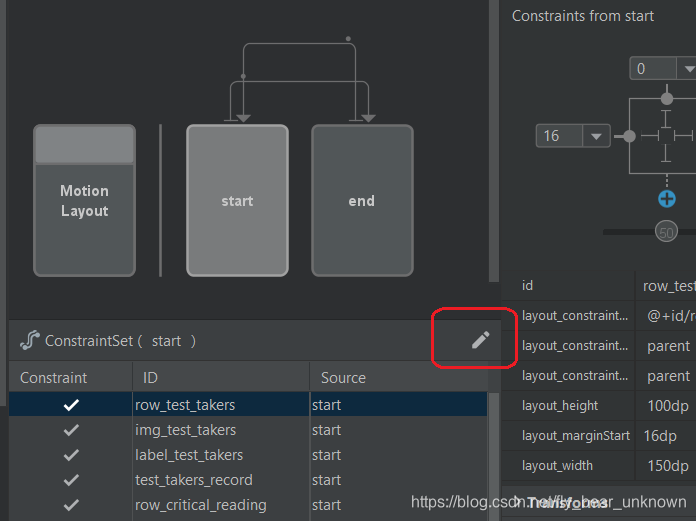Image resolution: width=696 pixels, height=521 pixels.
Task: Click the ConstraintSet curve icon
Action: pos(30,341)
